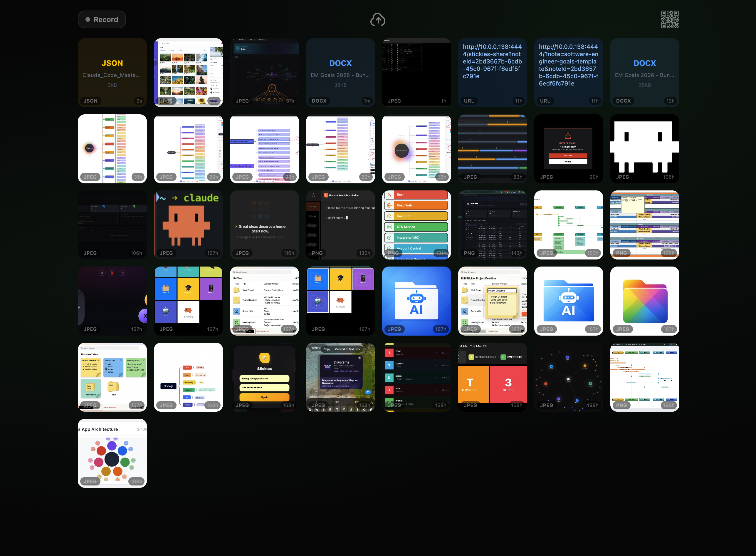Open the DOCX card aged 12h
The height and width of the screenshot is (556, 756).
[644, 72]
